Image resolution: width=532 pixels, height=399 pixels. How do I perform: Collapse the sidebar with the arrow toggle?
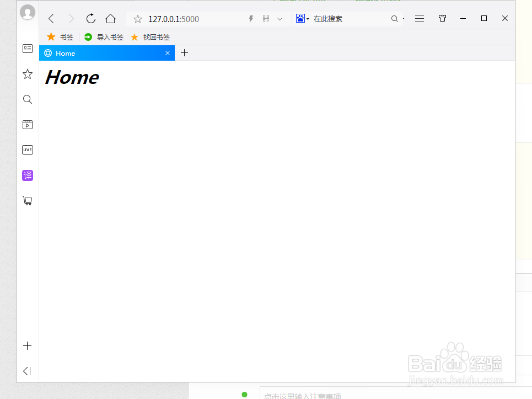[27, 371]
